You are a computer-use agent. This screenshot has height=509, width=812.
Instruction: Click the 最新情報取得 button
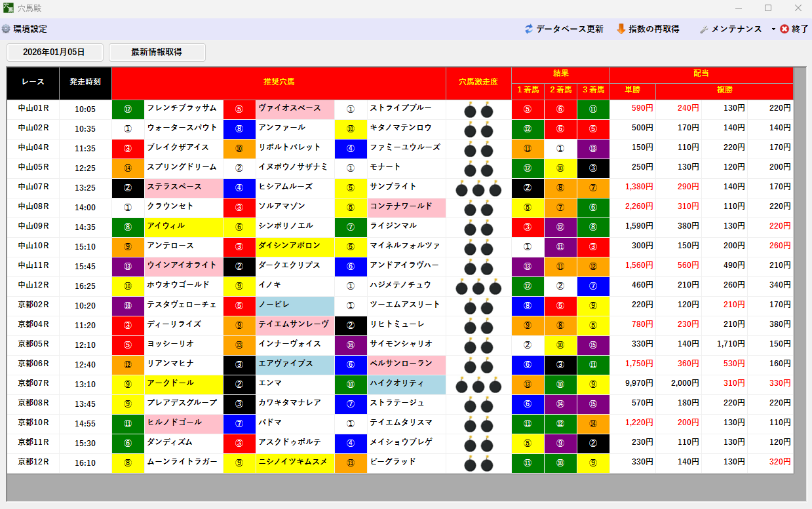point(157,52)
